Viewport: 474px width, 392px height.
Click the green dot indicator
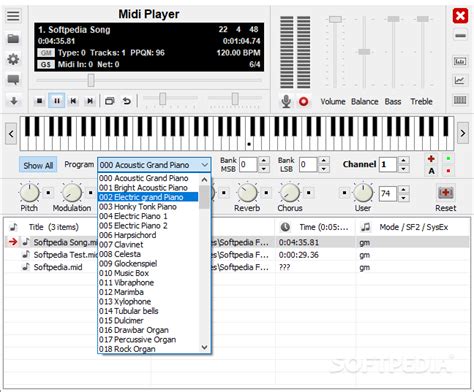pyautogui.click(x=448, y=158)
